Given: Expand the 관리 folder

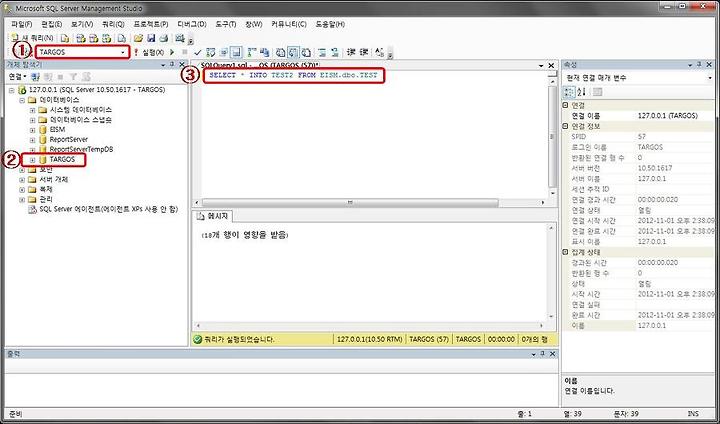Looking at the screenshot, I should pyautogui.click(x=22, y=200).
